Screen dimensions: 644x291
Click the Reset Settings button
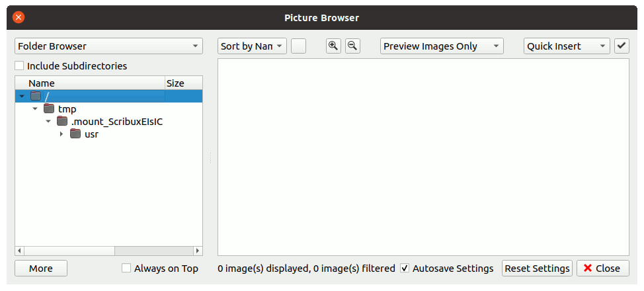click(x=537, y=269)
